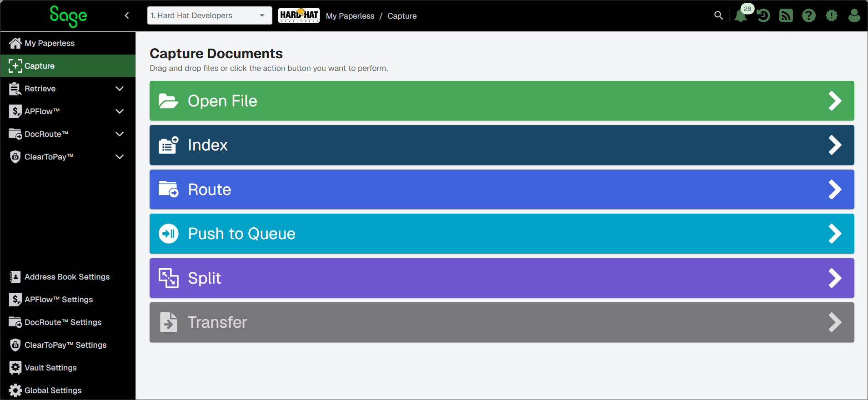The image size is (868, 400).
Task: Select My Paperless in the sidebar
Action: pos(68,43)
